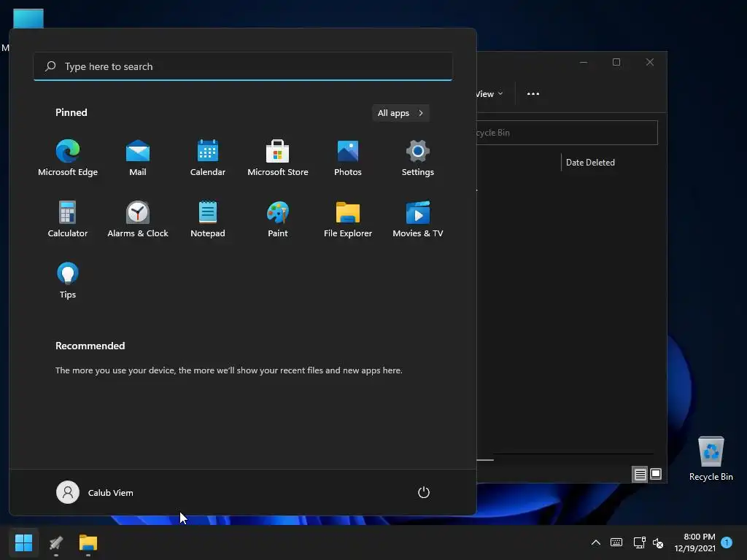Click the Recycle Bin address bar field
This screenshot has height=560, width=747.
[x=567, y=133]
